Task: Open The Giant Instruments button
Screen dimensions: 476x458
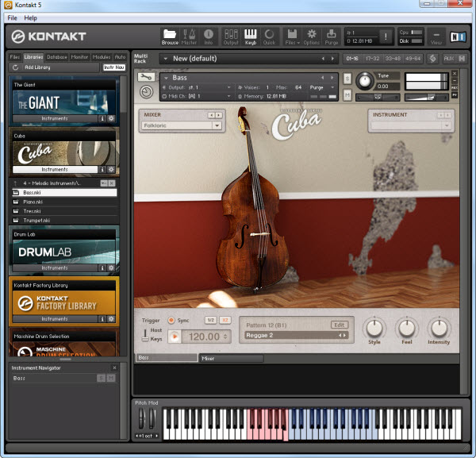Action: [55, 118]
